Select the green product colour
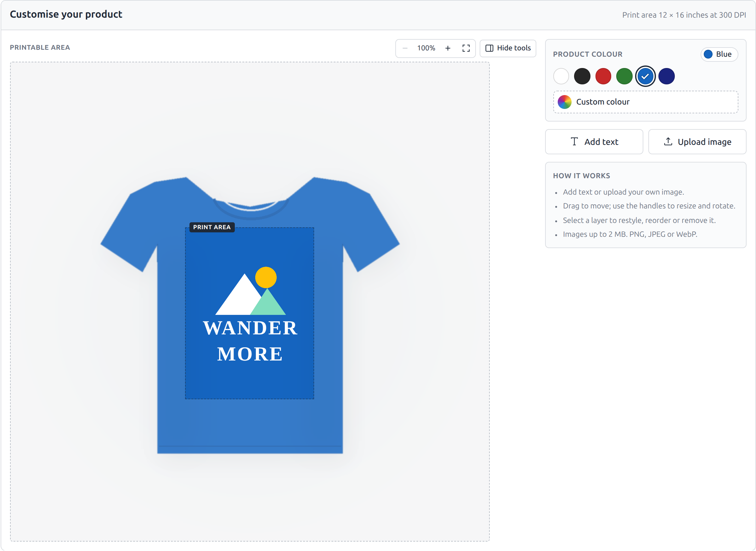This screenshot has width=756, height=551. click(624, 77)
